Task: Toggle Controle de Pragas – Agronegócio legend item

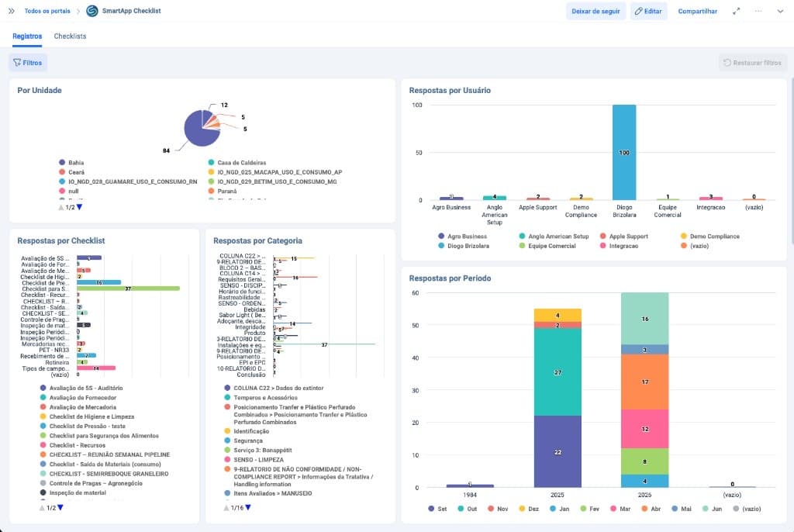Action: coord(91,483)
